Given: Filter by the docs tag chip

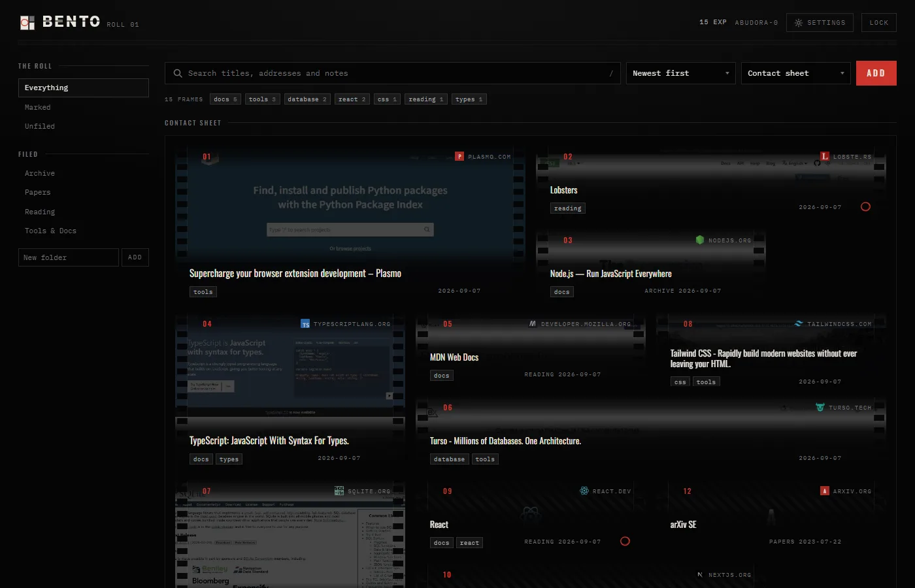Looking at the screenshot, I should 225,99.
